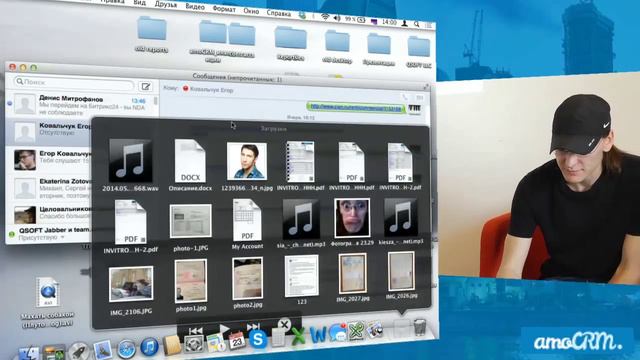Open IMG_2106.JPG in Downloads stack
Screen dimensions: 640x360
pos(131,289)
